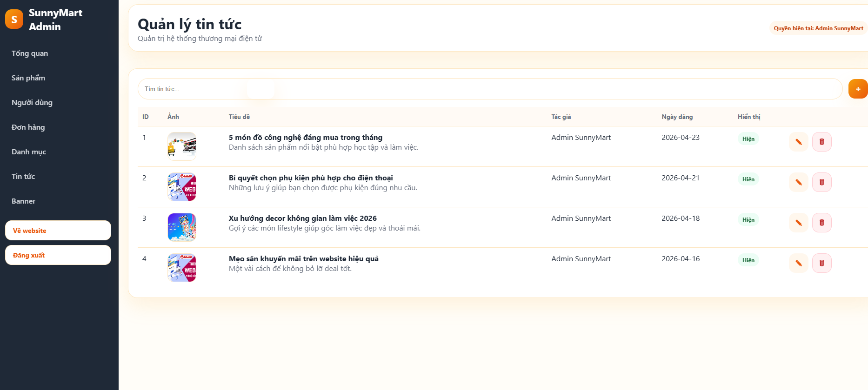Edit the article 'Bí quyết chọn phụ kiện'
868x390 pixels.
click(x=799, y=182)
